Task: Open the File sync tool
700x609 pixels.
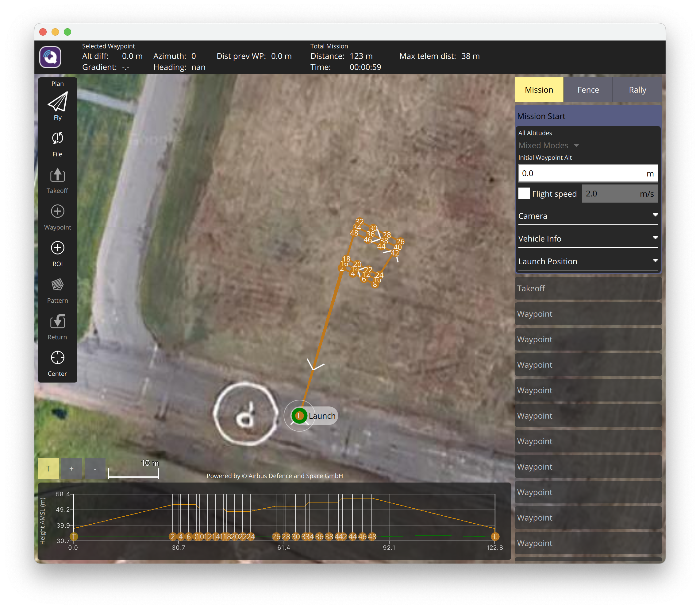Action: (57, 139)
